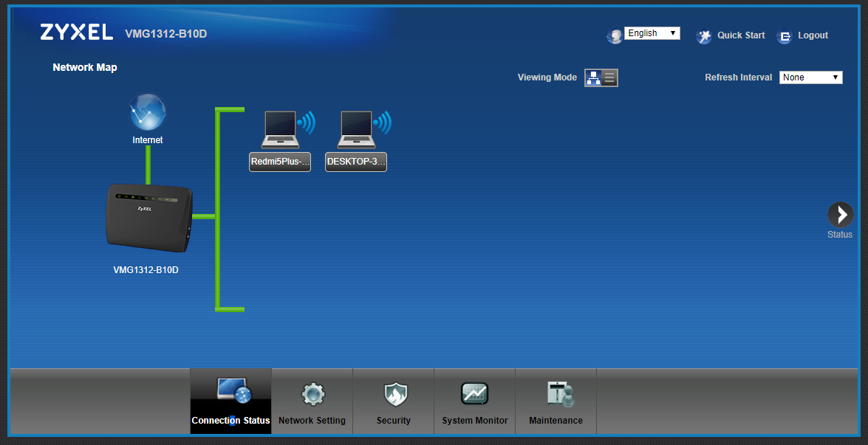Open the Refresh Interval dropdown

(811, 77)
